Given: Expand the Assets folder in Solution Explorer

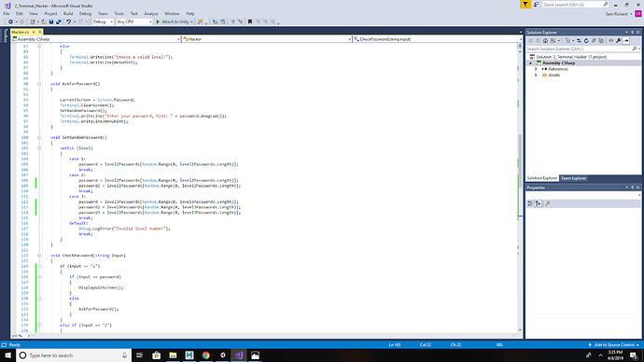Looking at the screenshot, I should click(x=536, y=76).
